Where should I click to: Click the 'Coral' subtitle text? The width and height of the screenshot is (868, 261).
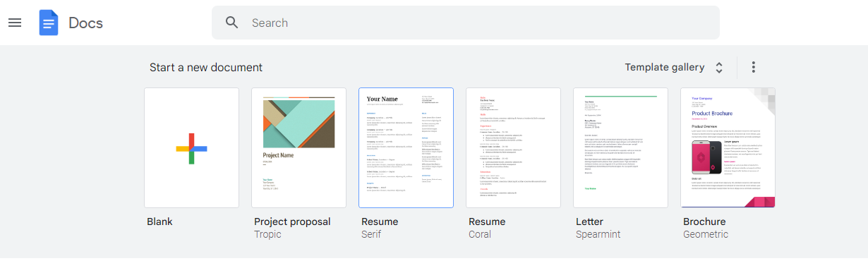pos(480,234)
